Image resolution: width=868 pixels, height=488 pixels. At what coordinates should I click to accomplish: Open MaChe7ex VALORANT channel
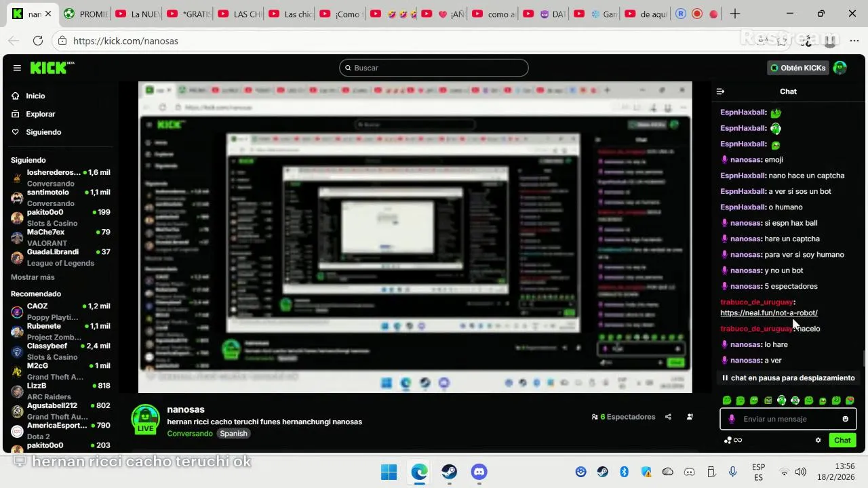click(x=60, y=237)
